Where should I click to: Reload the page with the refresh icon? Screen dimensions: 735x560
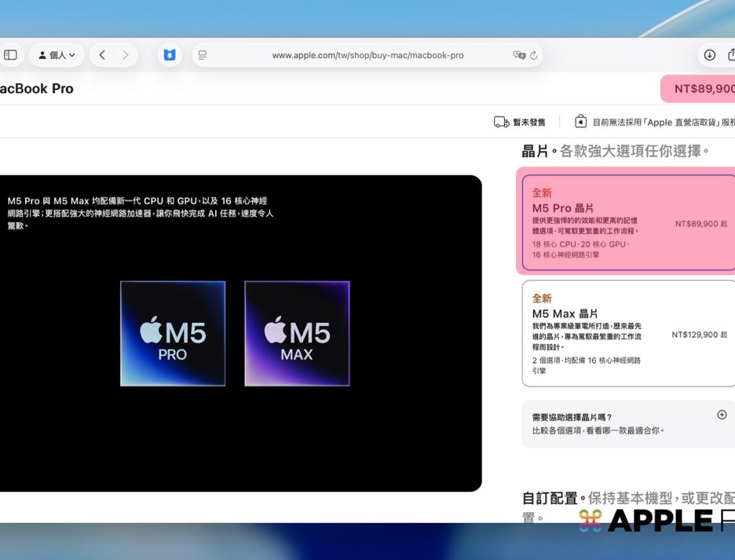coord(534,55)
